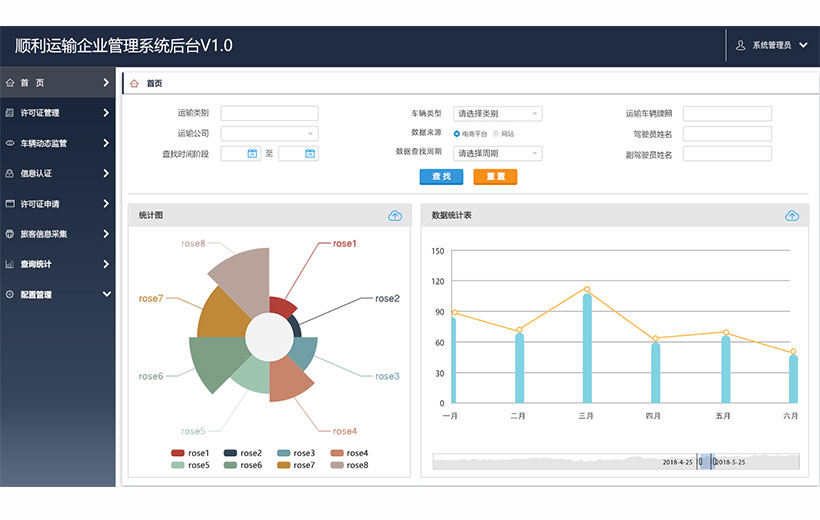The width and height of the screenshot is (820, 520).
Task: Open the 车辆类型 dropdown
Action: click(x=497, y=114)
